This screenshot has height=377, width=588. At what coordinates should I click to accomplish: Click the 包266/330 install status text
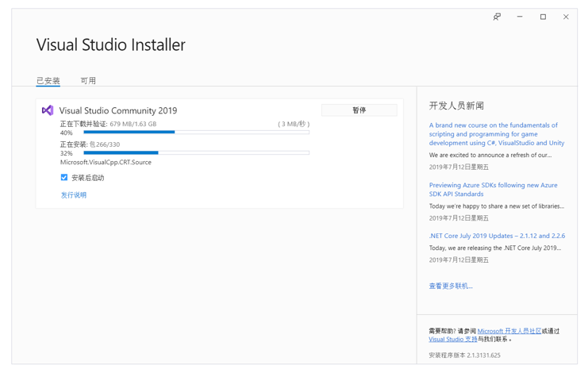(105, 144)
